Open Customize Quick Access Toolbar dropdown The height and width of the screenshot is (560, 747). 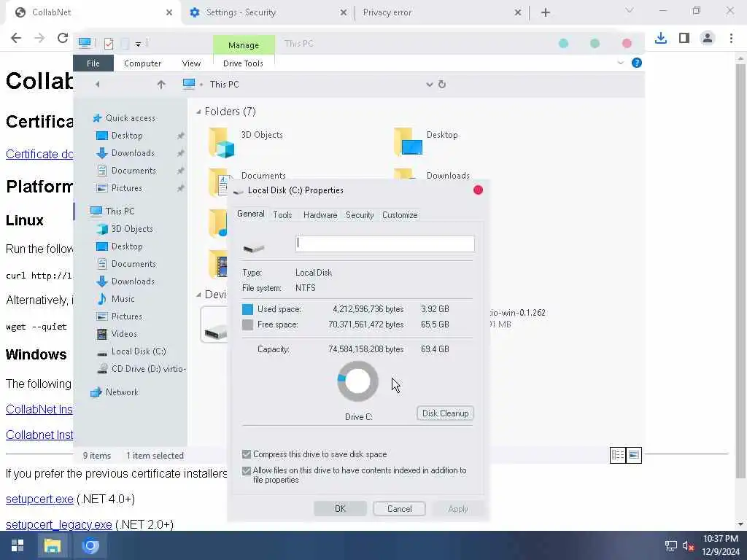[138, 44]
